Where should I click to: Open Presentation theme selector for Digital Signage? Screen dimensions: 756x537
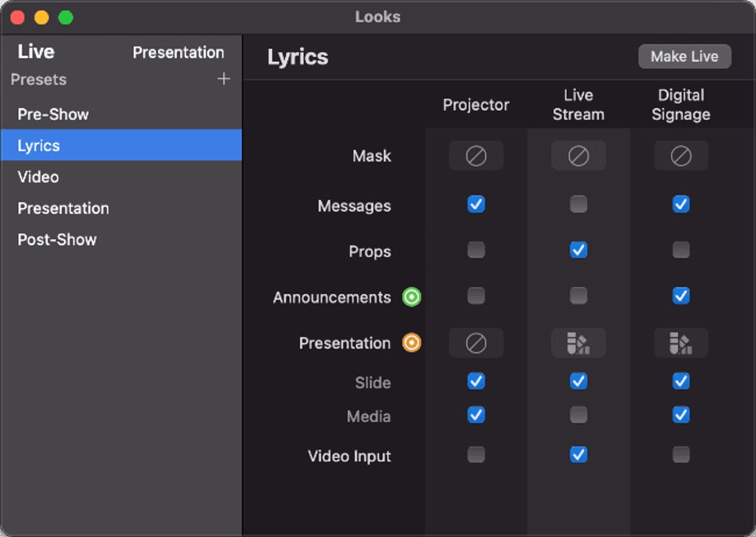click(681, 343)
